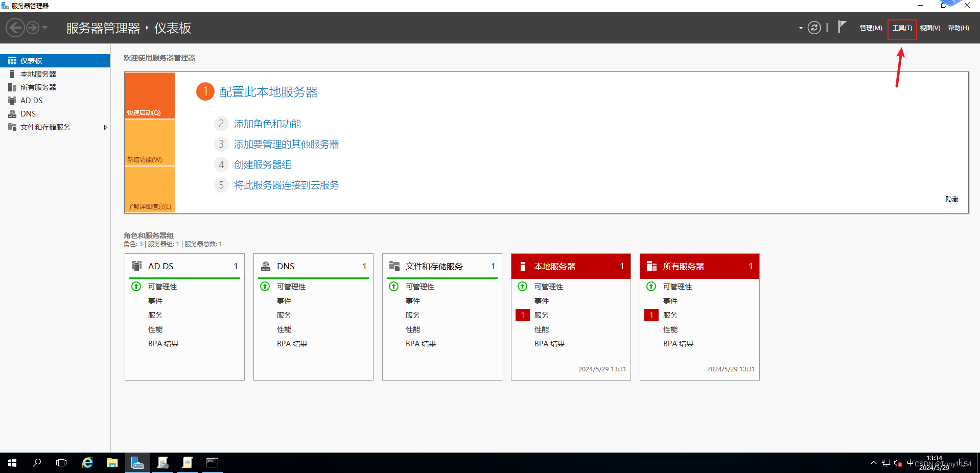Click the DNS sidebar icon

pos(12,114)
